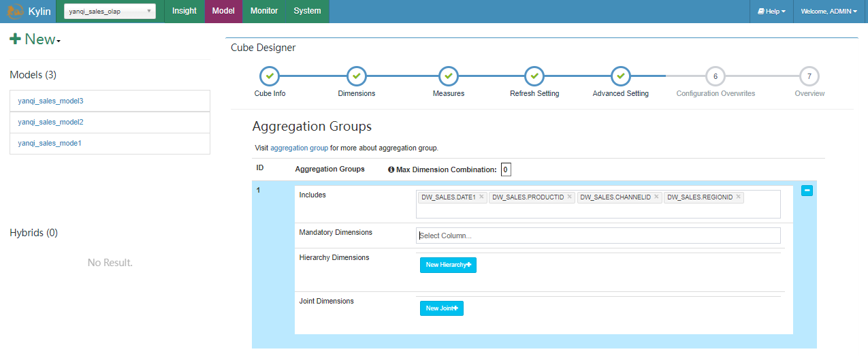868x356 pixels.
Task: Click the Configuration Overwrites step label
Action: coord(716,93)
